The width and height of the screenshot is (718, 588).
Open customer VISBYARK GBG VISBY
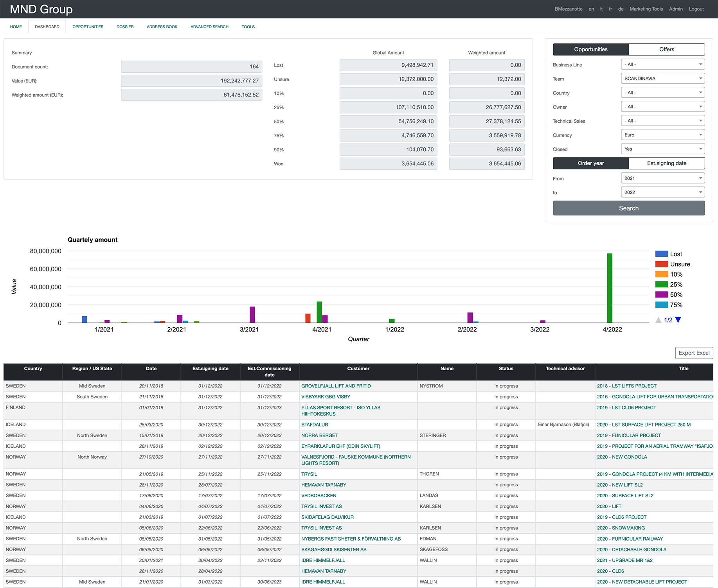pos(326,396)
